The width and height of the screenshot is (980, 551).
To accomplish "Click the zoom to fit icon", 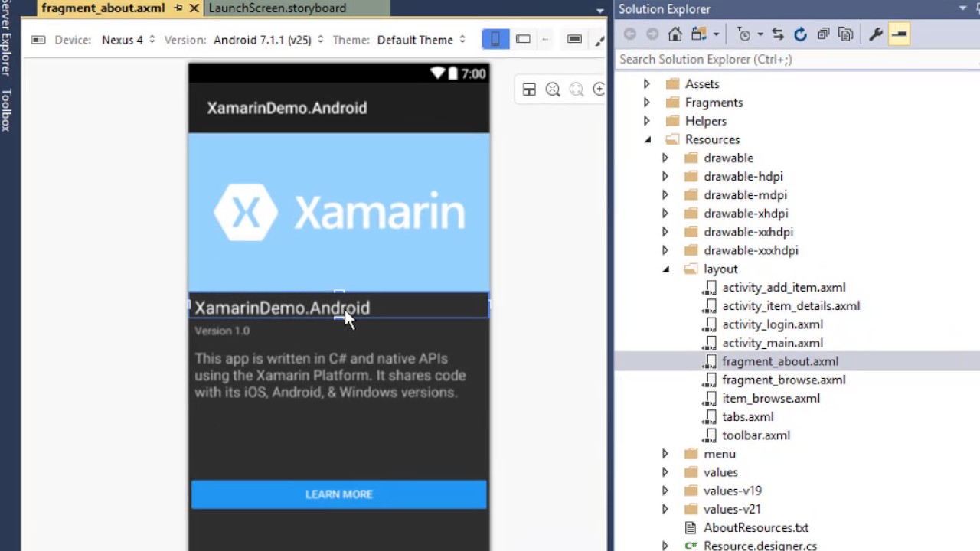I will [x=553, y=90].
